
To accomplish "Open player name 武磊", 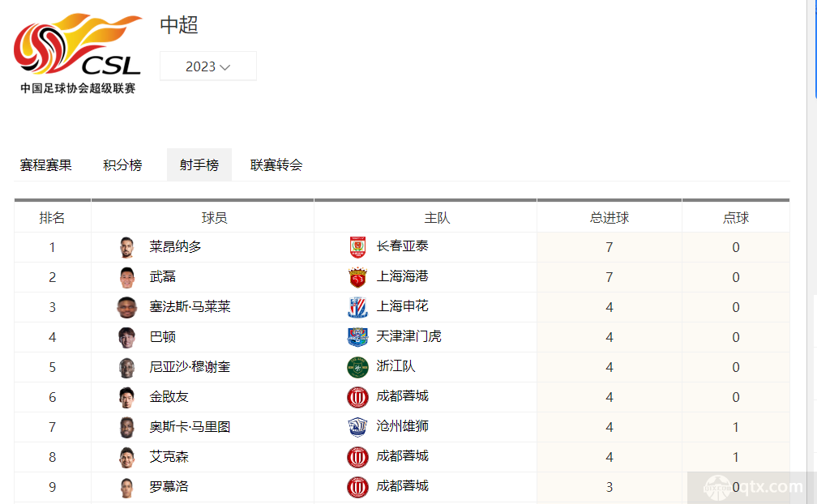I will [x=163, y=276].
